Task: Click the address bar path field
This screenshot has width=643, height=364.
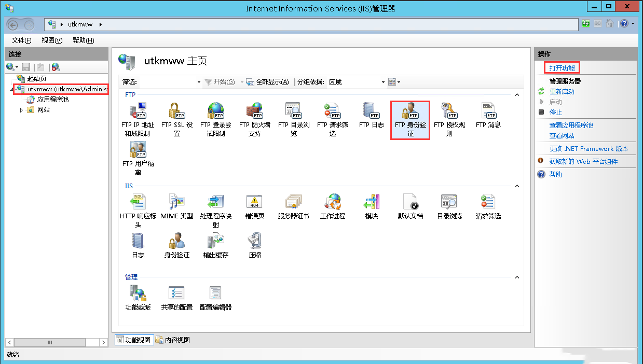Action: tap(311, 24)
